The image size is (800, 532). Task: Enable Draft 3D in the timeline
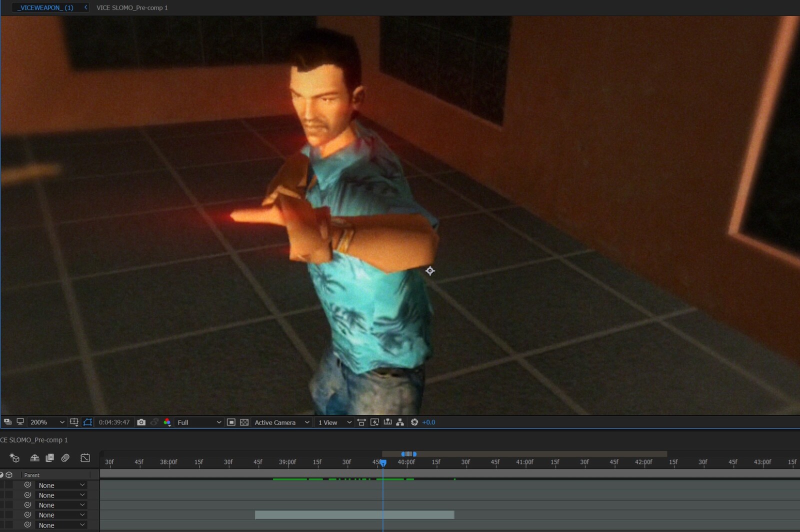click(x=14, y=457)
